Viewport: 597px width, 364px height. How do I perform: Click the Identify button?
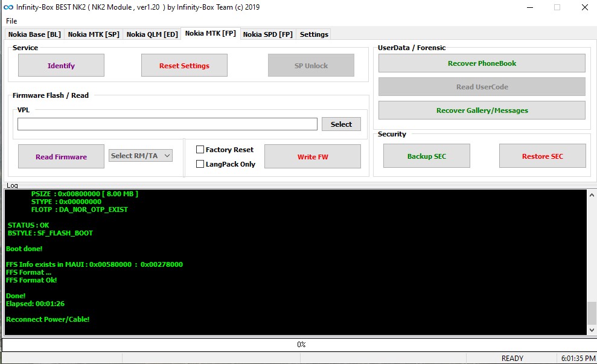click(x=62, y=65)
